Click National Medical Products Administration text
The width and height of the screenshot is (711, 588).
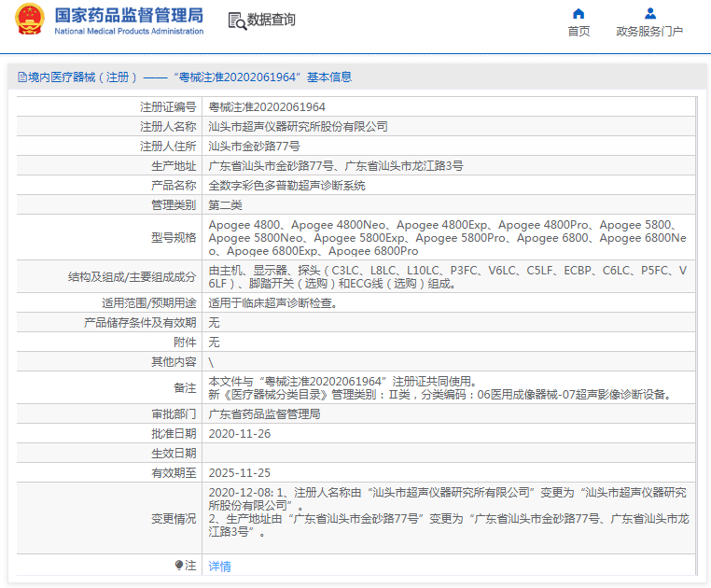129,32
